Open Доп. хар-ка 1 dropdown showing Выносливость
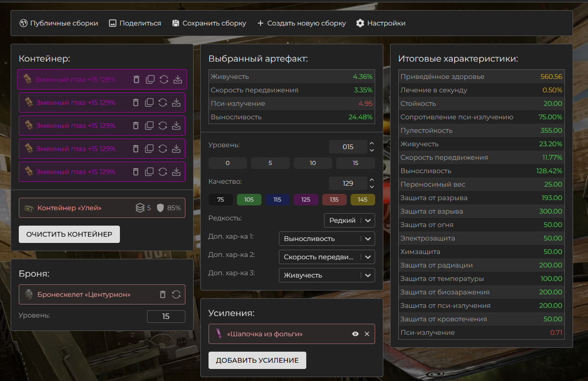The image size is (588, 381). pos(327,239)
